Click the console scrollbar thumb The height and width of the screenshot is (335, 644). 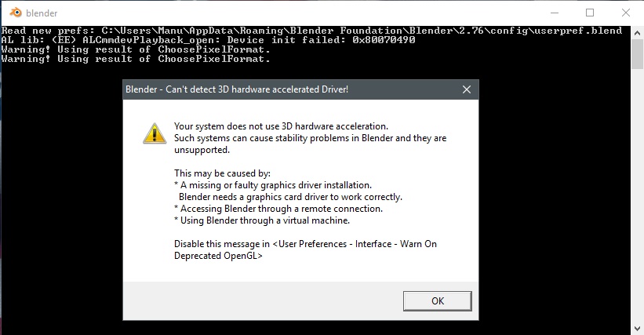click(x=637, y=54)
